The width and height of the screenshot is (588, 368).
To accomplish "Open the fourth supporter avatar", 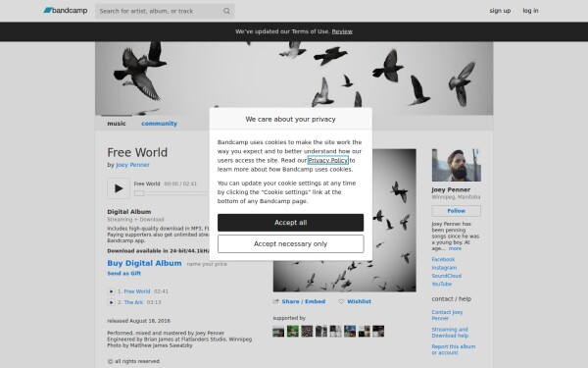I will click(321, 332).
